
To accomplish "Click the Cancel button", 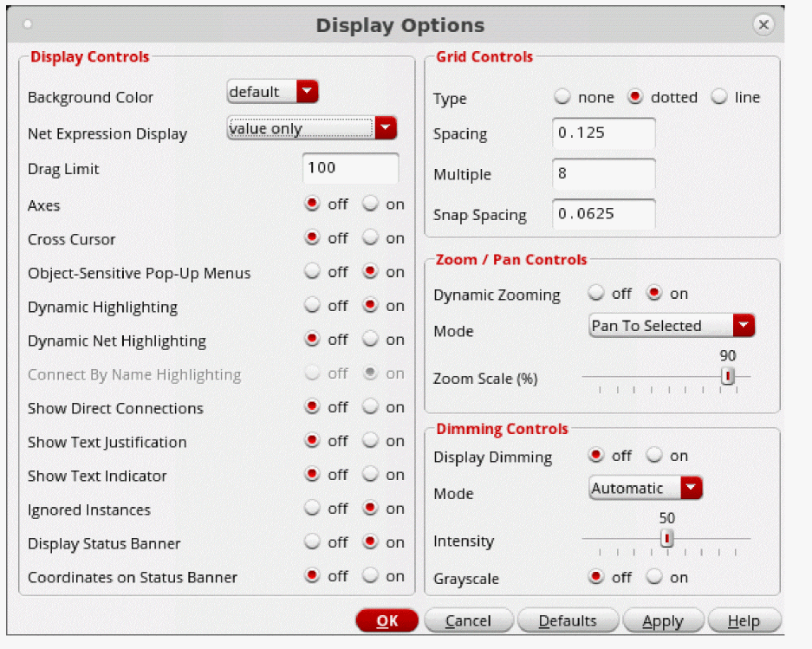I will [469, 620].
